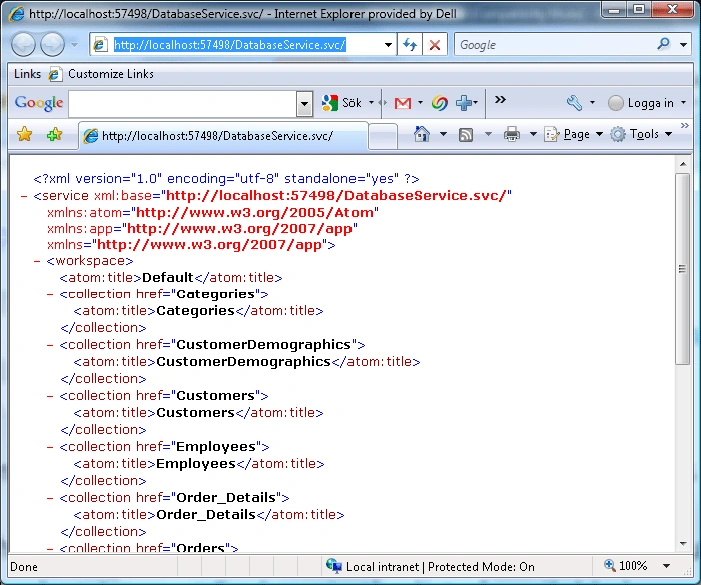Click the Local intranet security zone status

tap(430, 567)
